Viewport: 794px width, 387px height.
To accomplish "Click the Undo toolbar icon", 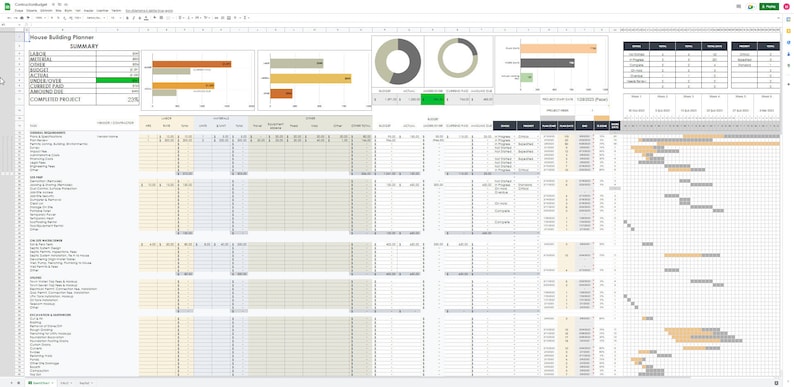I will click(x=8, y=18).
